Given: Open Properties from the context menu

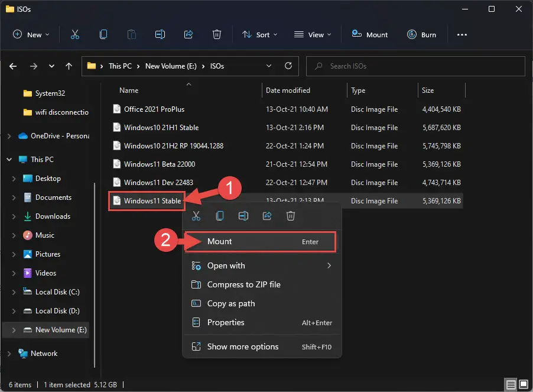Looking at the screenshot, I should coord(262,322).
